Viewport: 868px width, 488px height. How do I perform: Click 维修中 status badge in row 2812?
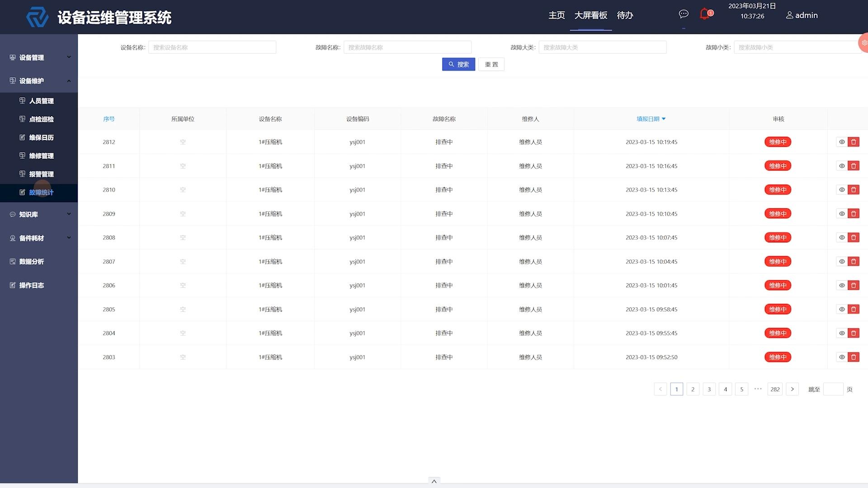pos(778,142)
